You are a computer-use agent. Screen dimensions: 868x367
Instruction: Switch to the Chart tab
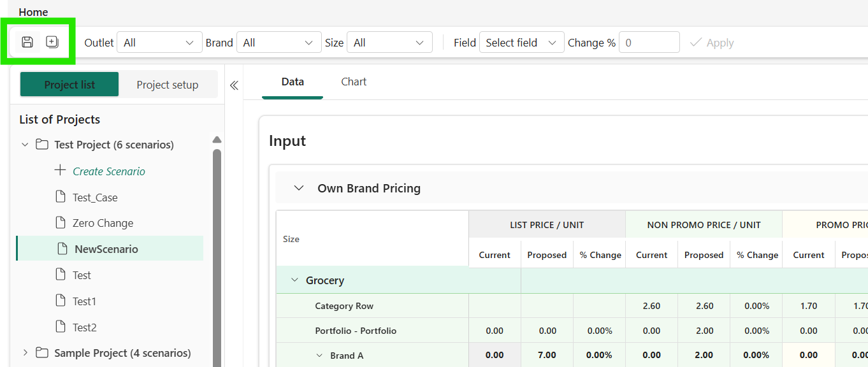point(354,82)
